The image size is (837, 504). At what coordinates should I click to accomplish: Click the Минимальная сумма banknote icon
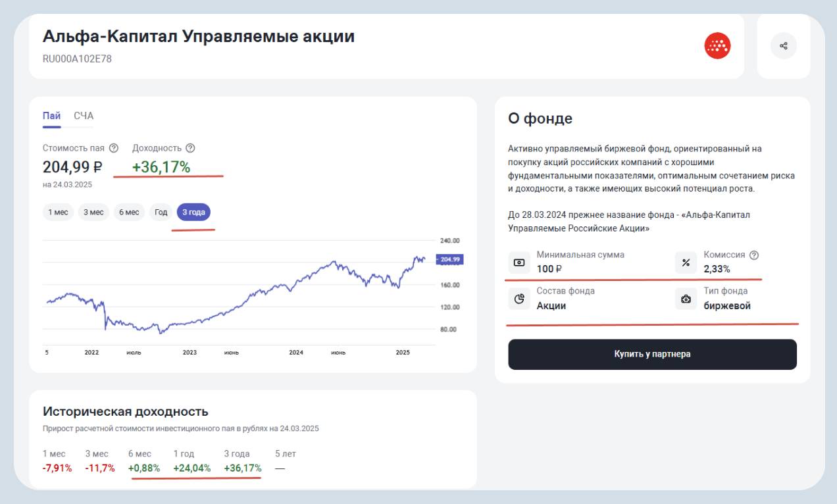(x=519, y=263)
